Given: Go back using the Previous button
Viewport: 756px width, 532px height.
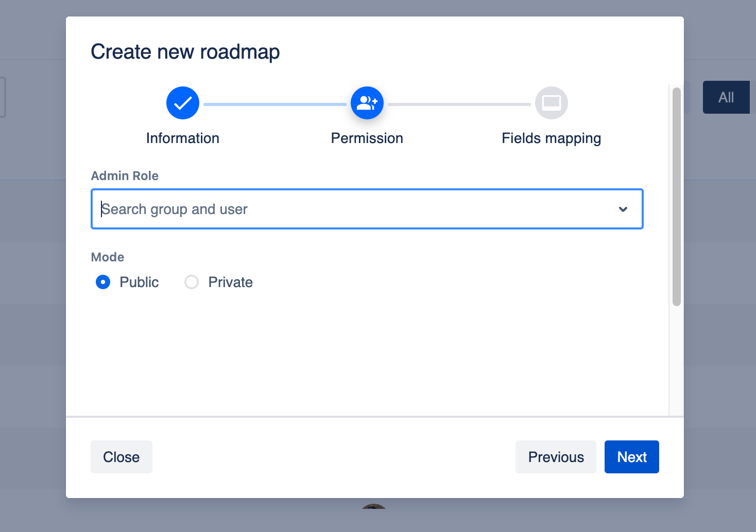Looking at the screenshot, I should [x=556, y=457].
